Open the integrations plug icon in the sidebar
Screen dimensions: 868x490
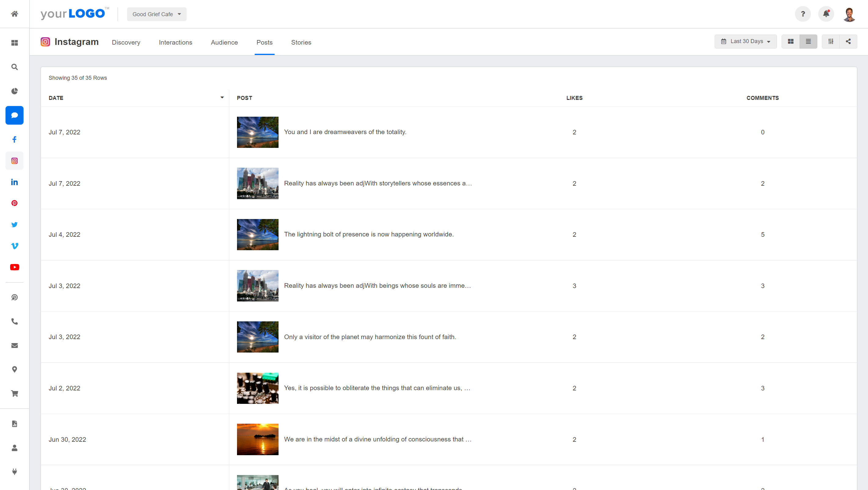click(14, 472)
